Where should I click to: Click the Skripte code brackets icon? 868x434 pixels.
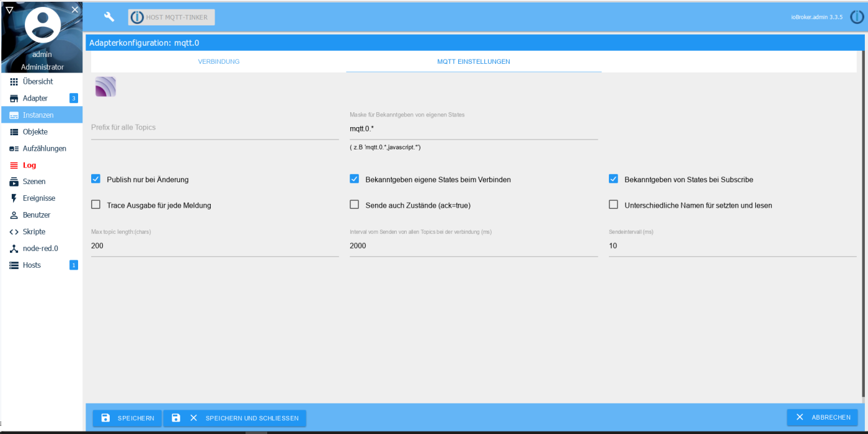click(x=14, y=232)
